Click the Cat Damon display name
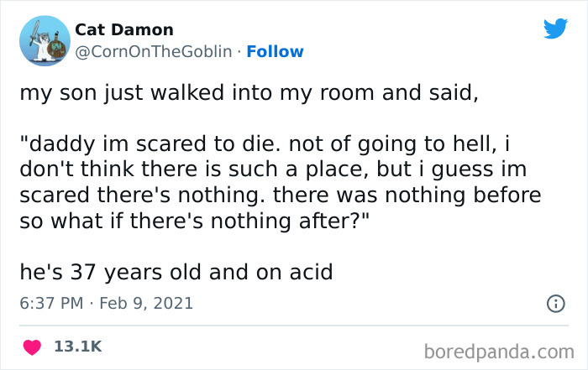 [123, 29]
